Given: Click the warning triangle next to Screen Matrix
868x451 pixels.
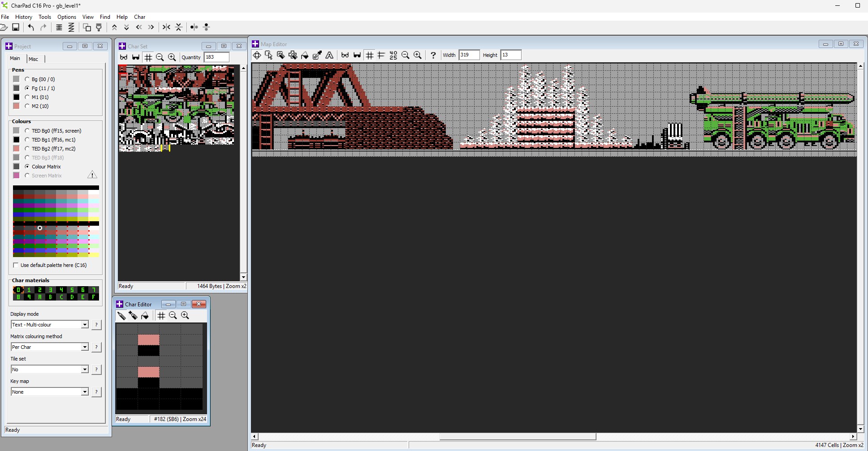Looking at the screenshot, I should 92,175.
